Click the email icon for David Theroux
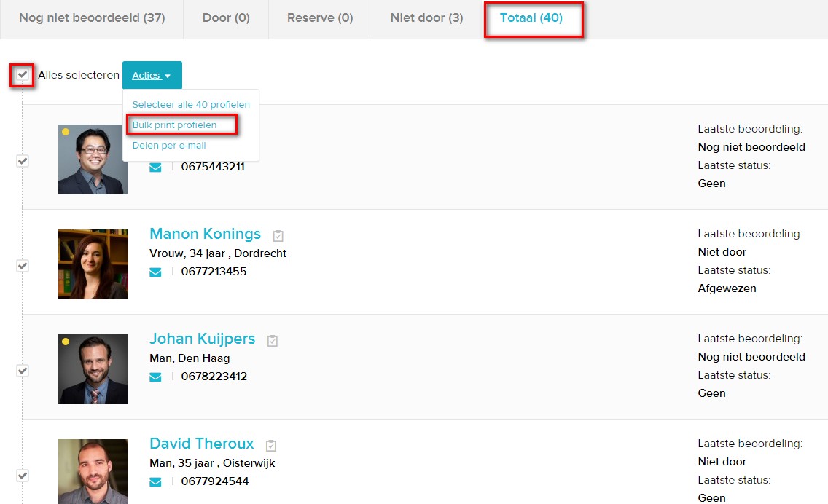The image size is (828, 504). [x=155, y=481]
